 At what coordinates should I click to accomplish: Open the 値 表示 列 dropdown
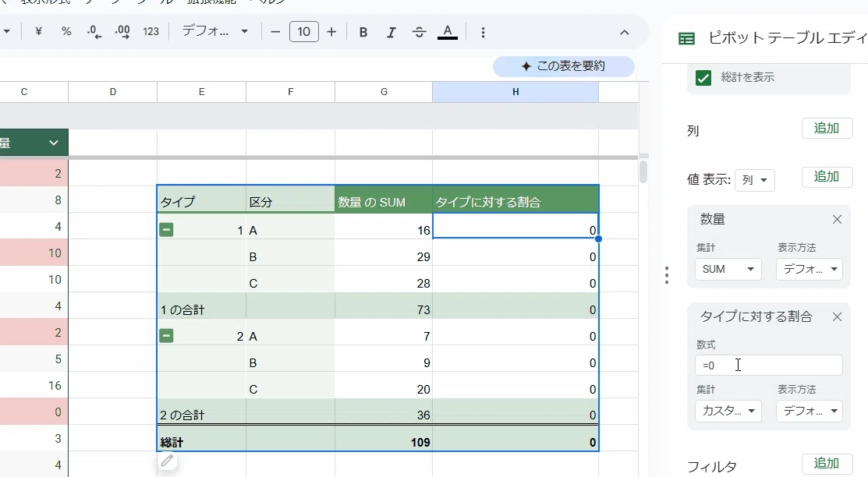click(x=754, y=180)
